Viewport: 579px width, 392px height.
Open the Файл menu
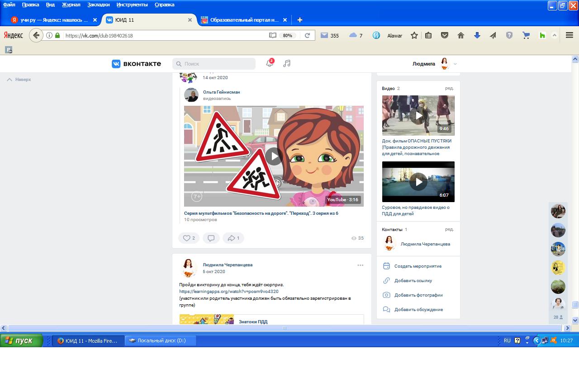pyautogui.click(x=9, y=5)
